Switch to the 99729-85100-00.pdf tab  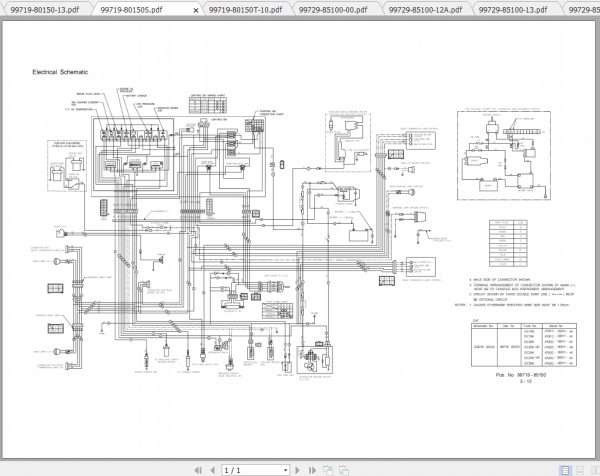(333, 10)
